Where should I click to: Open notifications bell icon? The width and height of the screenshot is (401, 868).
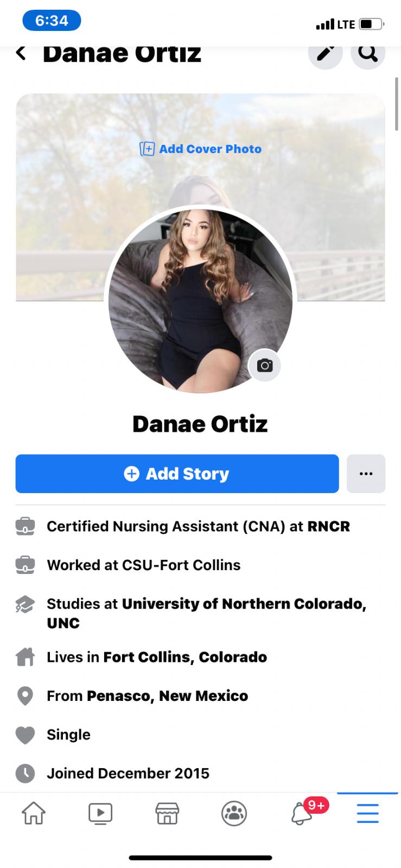[302, 813]
